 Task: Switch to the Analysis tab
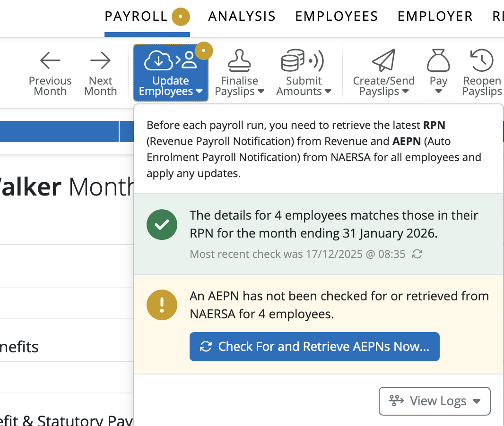pyautogui.click(x=242, y=17)
